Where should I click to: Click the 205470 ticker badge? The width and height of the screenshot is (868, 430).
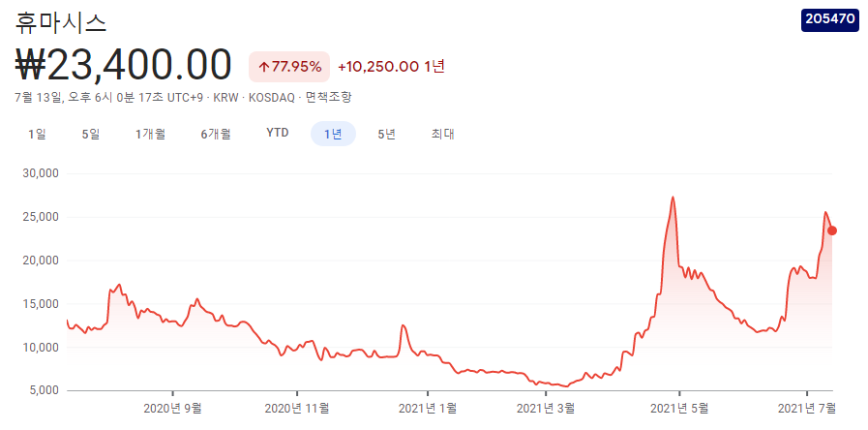(830, 18)
